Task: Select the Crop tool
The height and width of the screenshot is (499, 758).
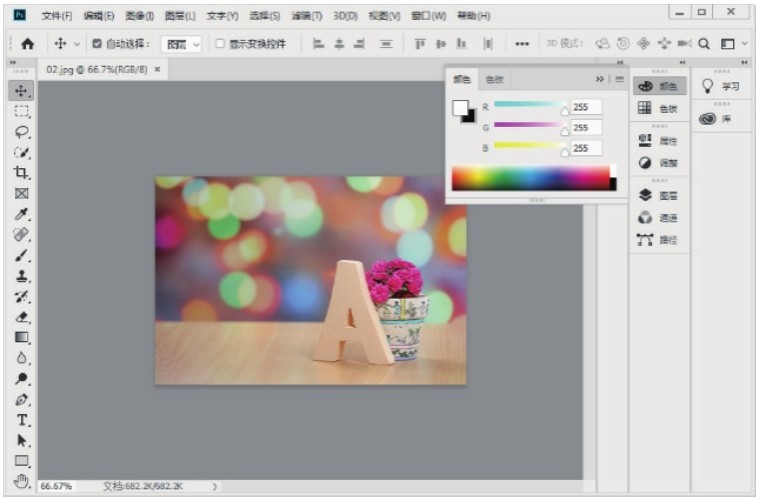Action: [x=22, y=173]
